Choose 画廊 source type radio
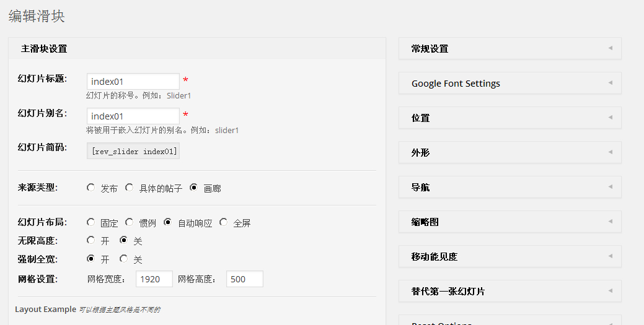This screenshot has height=325, width=644. click(194, 188)
